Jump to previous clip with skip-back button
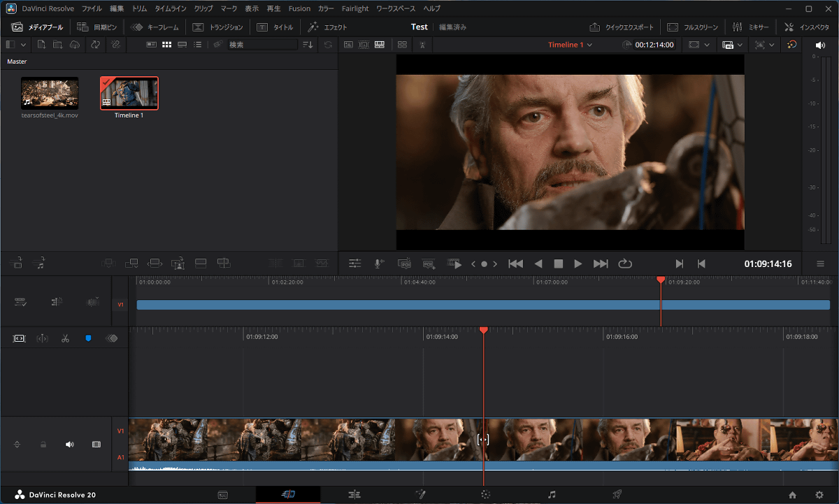839x504 pixels. click(x=515, y=264)
